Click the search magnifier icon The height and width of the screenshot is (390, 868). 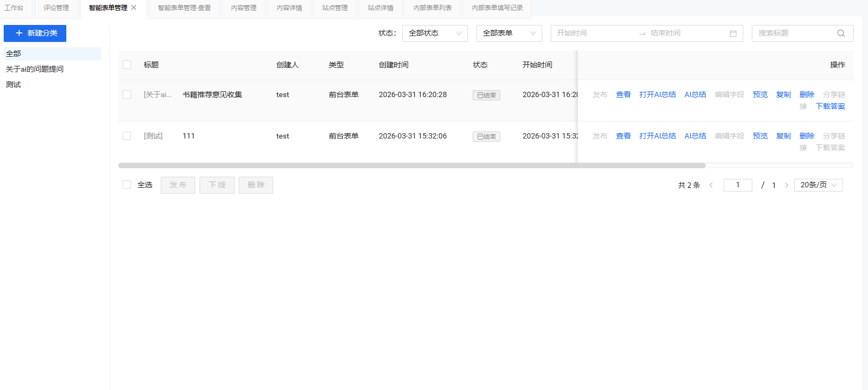click(x=841, y=33)
